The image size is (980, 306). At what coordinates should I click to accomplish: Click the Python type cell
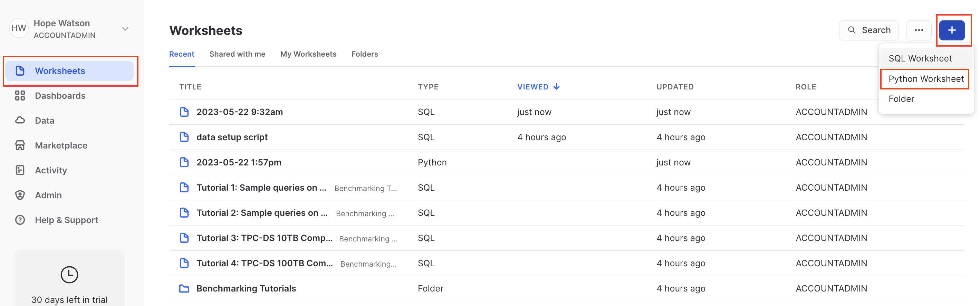coord(432,163)
